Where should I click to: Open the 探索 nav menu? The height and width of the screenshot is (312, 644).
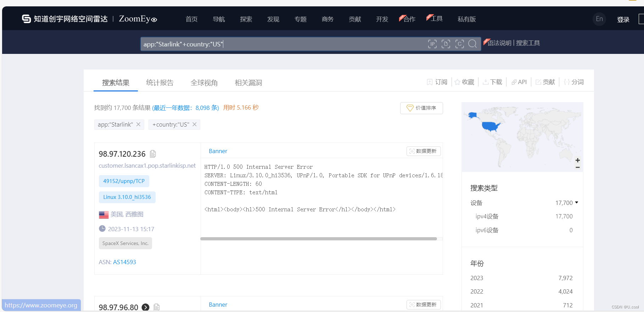(x=246, y=19)
